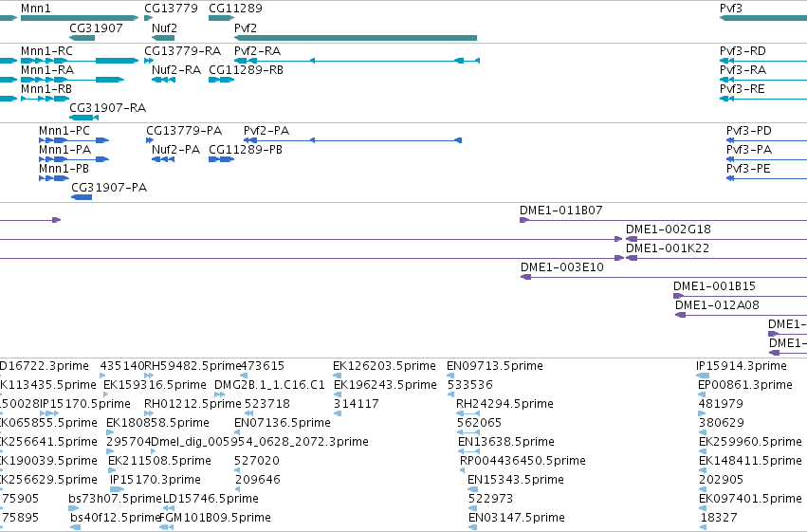This screenshot has height=532, width=807.
Task: Select the Pvf2 gene span bar
Action: [x=356, y=38]
